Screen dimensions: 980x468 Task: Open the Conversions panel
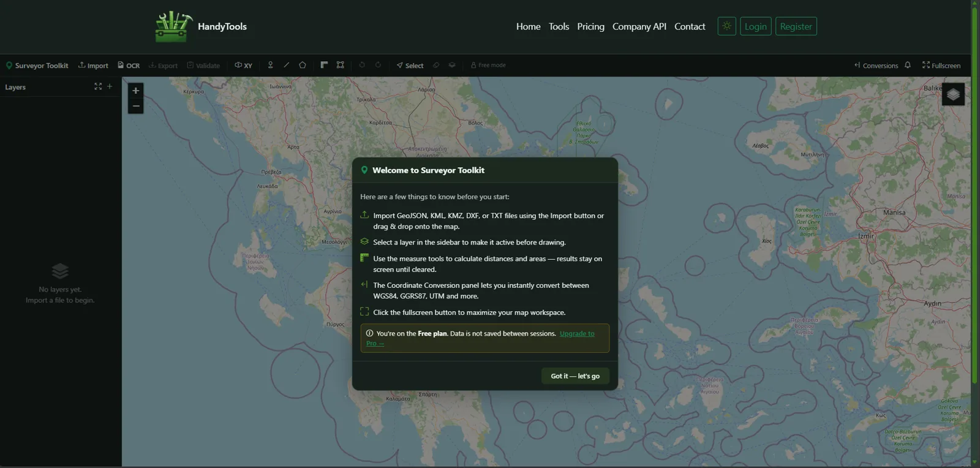click(876, 66)
